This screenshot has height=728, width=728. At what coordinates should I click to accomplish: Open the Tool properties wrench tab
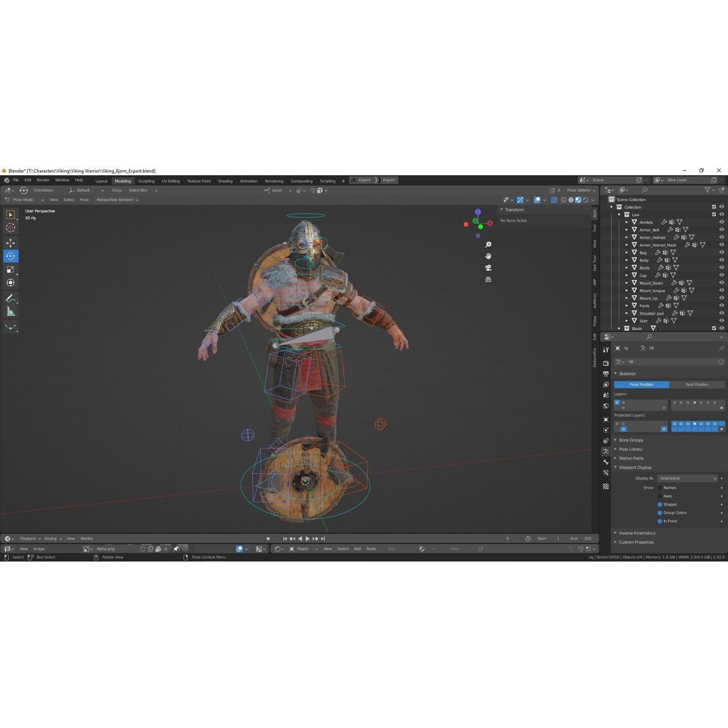pos(605,350)
